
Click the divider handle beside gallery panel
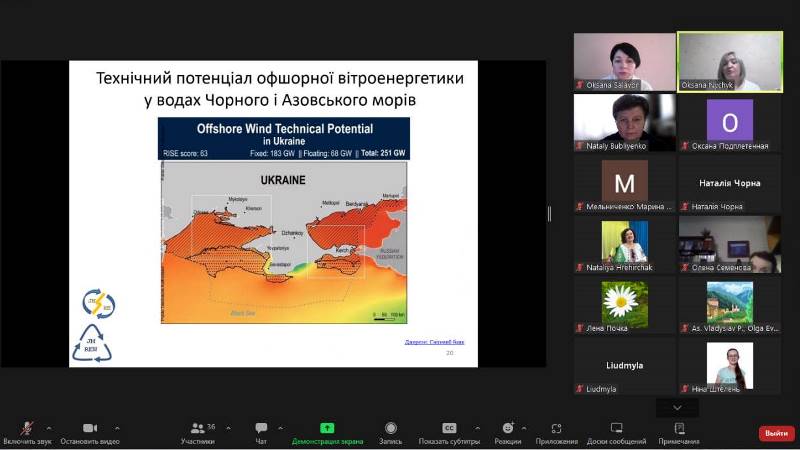click(x=549, y=214)
